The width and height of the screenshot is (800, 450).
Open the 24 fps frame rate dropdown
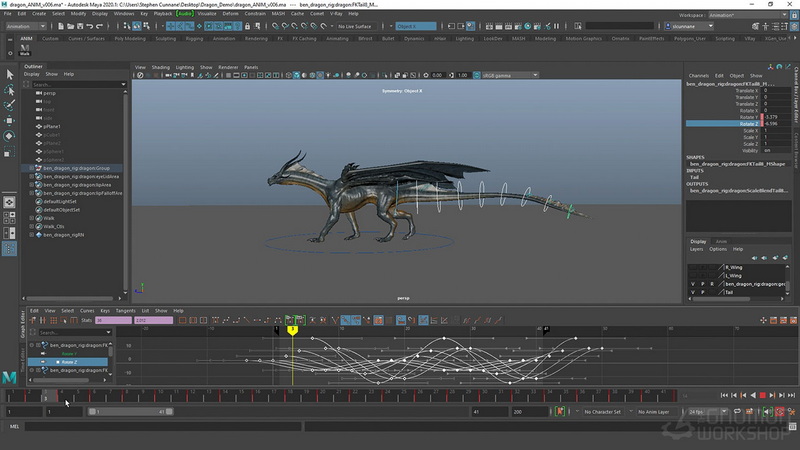707,412
